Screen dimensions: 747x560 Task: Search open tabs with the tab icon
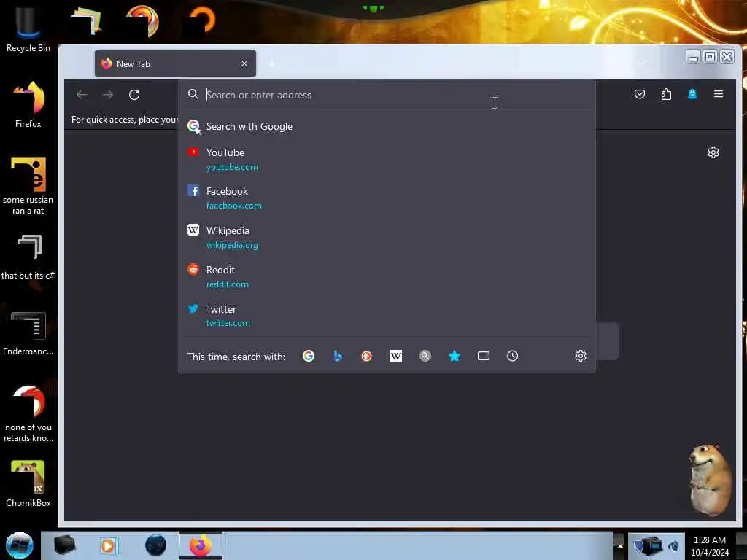click(x=484, y=356)
